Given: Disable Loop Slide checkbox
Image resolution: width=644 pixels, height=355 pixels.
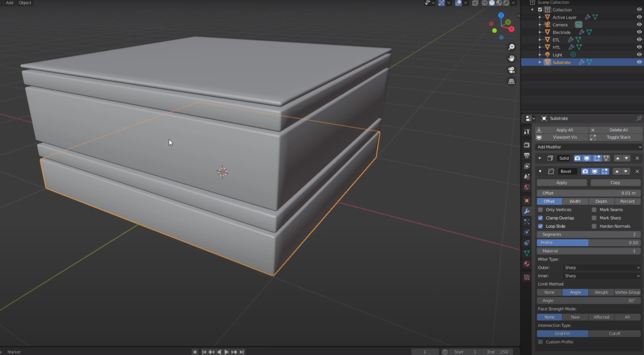Looking at the screenshot, I should click(540, 226).
